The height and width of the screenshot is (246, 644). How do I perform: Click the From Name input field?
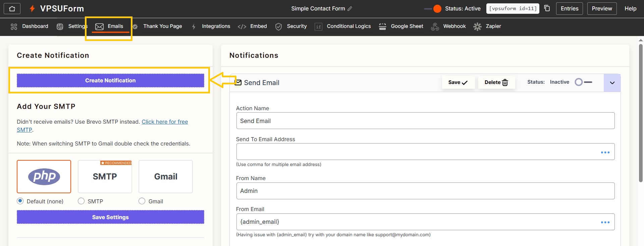(425, 191)
